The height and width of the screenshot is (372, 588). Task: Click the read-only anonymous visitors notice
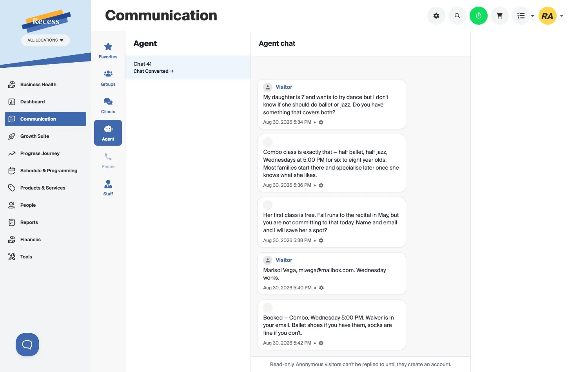coord(361,365)
